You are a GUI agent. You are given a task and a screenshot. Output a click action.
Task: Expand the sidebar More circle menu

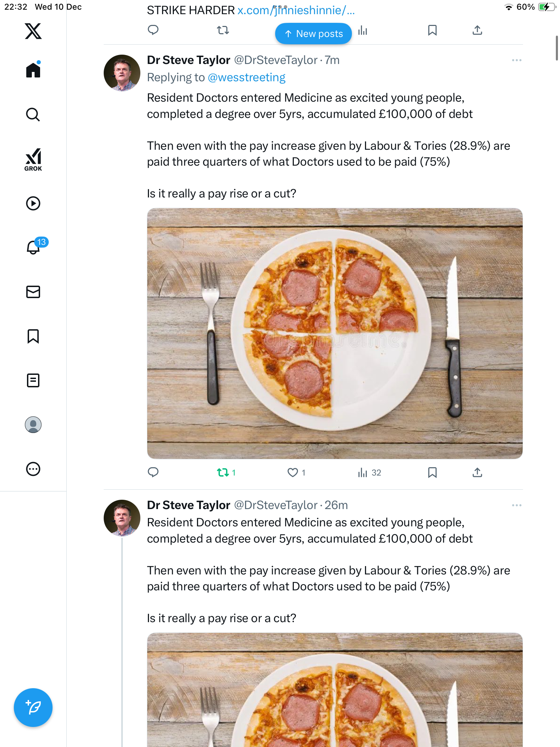33,469
